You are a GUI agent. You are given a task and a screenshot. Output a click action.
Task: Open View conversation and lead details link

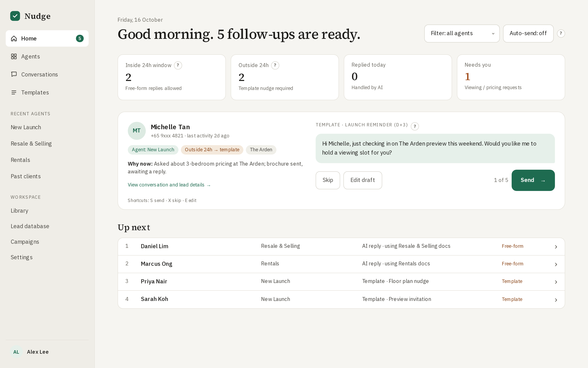pos(169,185)
